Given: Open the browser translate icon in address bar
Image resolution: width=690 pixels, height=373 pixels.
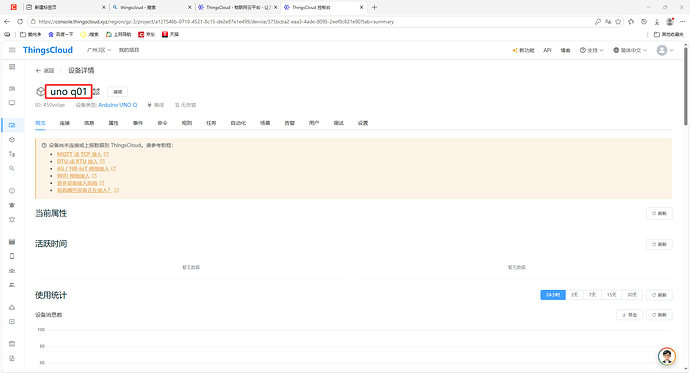Looking at the screenshot, I should [608, 22].
